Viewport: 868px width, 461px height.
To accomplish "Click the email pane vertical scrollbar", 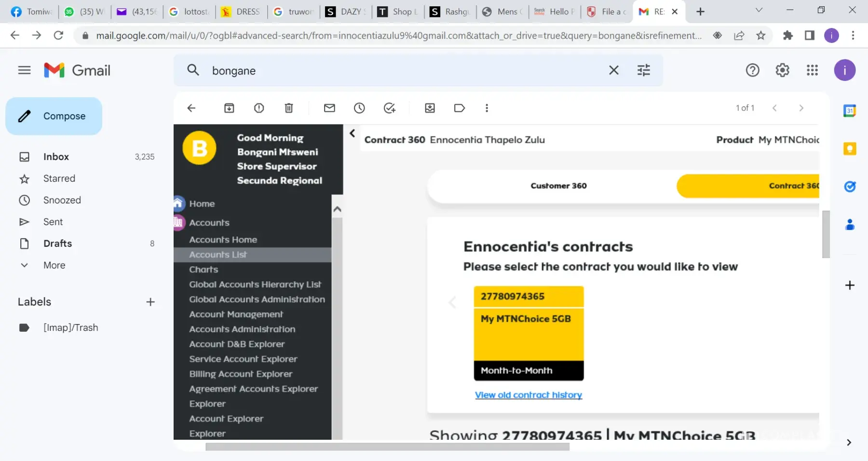I will 826,234.
